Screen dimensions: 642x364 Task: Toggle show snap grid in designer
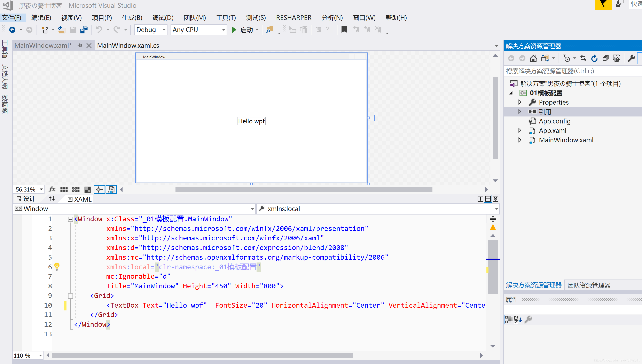point(64,190)
